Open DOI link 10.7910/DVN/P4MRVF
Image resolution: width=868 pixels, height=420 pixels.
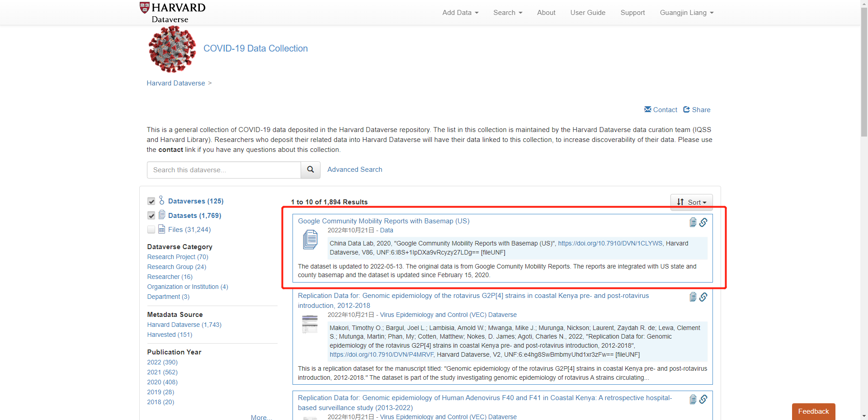[x=381, y=354]
